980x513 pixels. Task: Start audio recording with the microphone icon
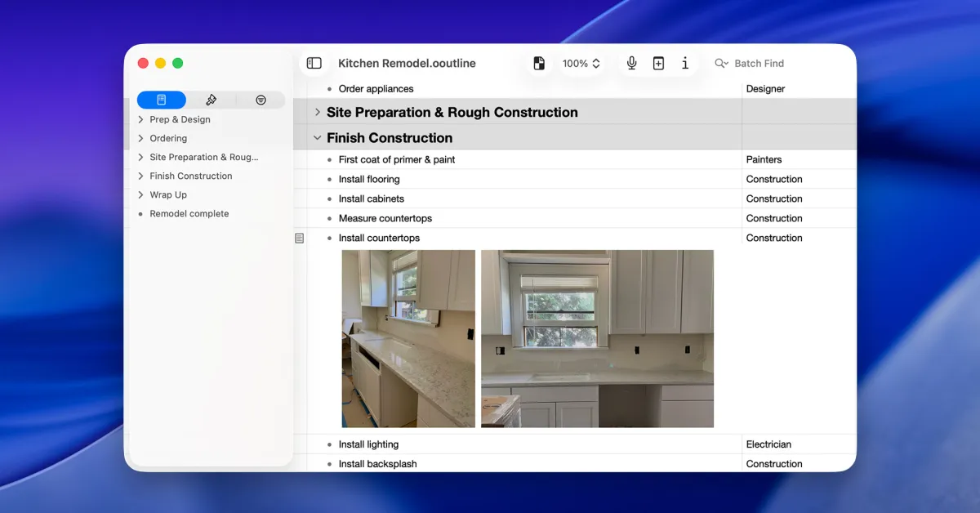point(631,64)
